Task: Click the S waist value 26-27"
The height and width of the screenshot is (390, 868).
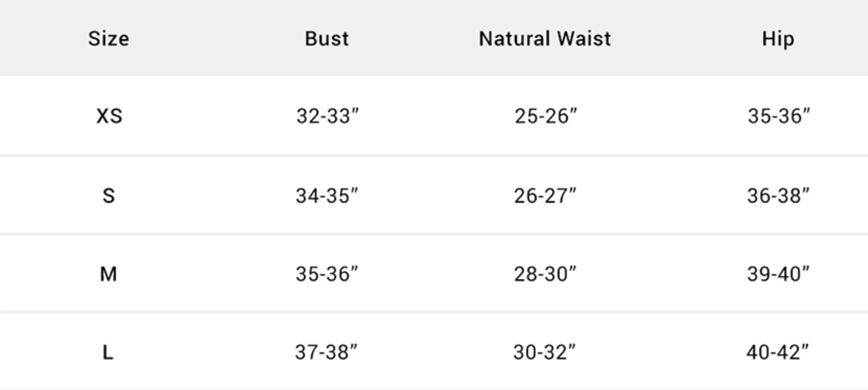Action: click(546, 196)
